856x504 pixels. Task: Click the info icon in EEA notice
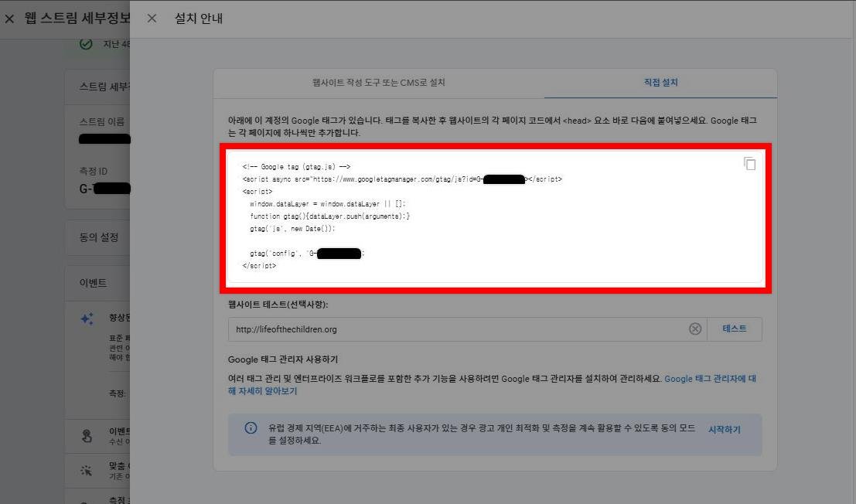point(251,428)
